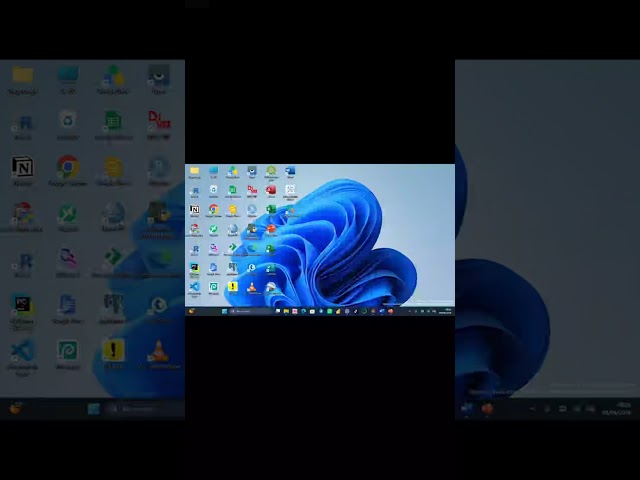Select the multicolor Google Maps-style desktop icon

pyautogui.click(x=194, y=229)
